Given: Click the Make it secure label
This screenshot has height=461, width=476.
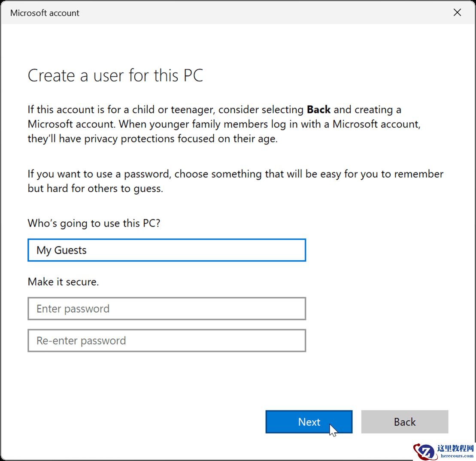Looking at the screenshot, I should (x=63, y=281).
